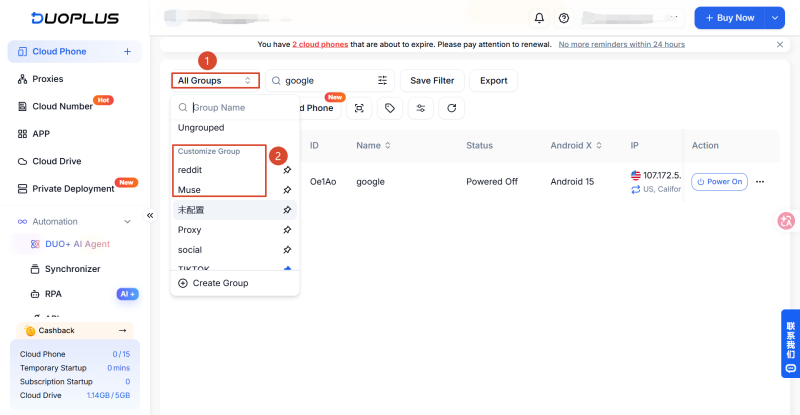Focus the Group Name search field
This screenshot has width=800, height=415.
(235, 108)
